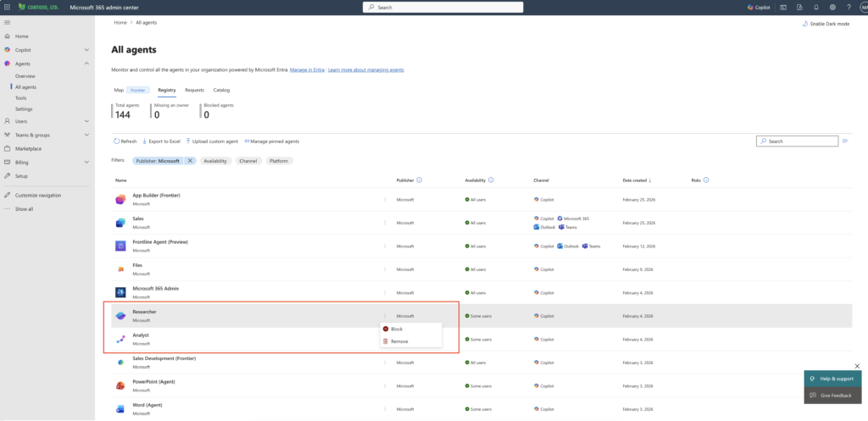The height and width of the screenshot is (421, 868).
Task: Switch to the Requests tab
Action: click(194, 90)
